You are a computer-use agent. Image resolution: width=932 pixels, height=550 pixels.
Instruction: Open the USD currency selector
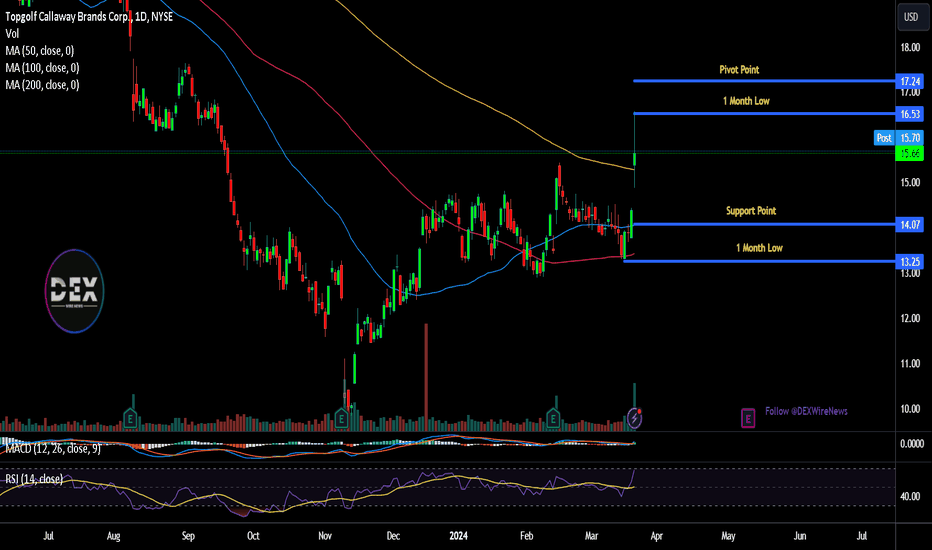(911, 17)
